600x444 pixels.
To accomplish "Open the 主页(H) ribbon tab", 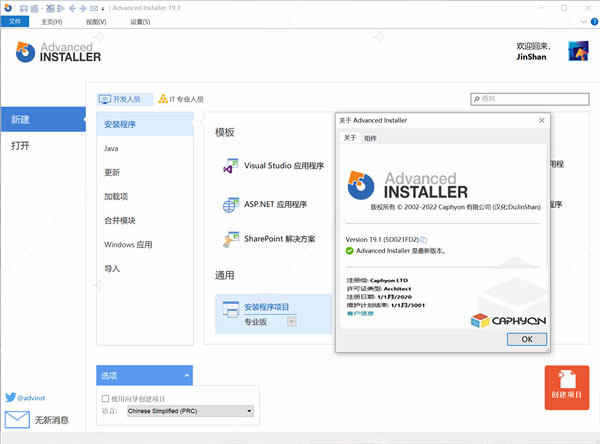I will tap(51, 22).
